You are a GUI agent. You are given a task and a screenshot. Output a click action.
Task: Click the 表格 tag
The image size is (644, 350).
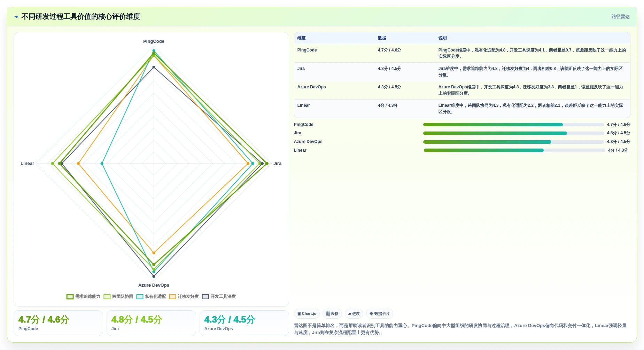[332, 314]
